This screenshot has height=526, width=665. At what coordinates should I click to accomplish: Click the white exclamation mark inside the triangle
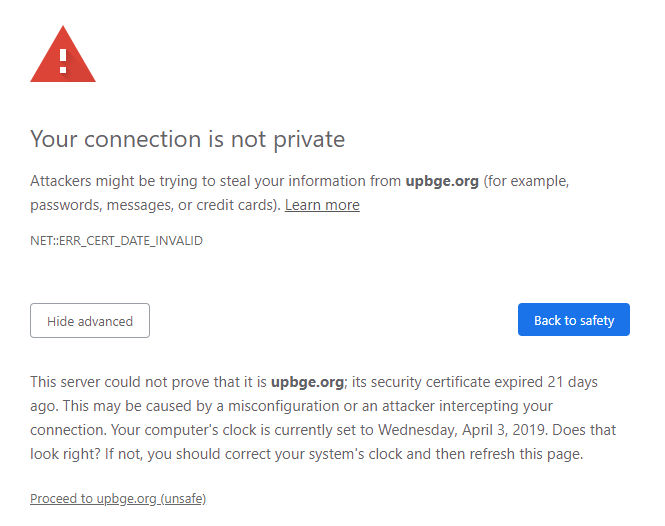[x=63, y=62]
